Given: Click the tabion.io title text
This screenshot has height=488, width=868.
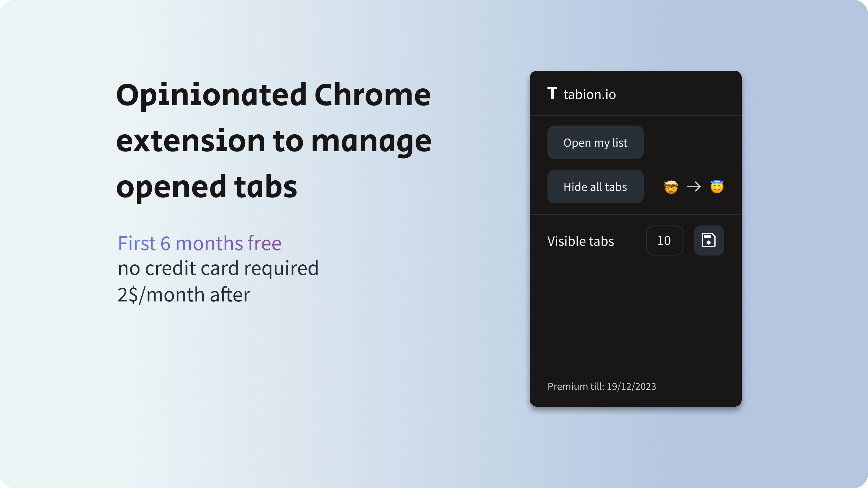Looking at the screenshot, I should (589, 94).
